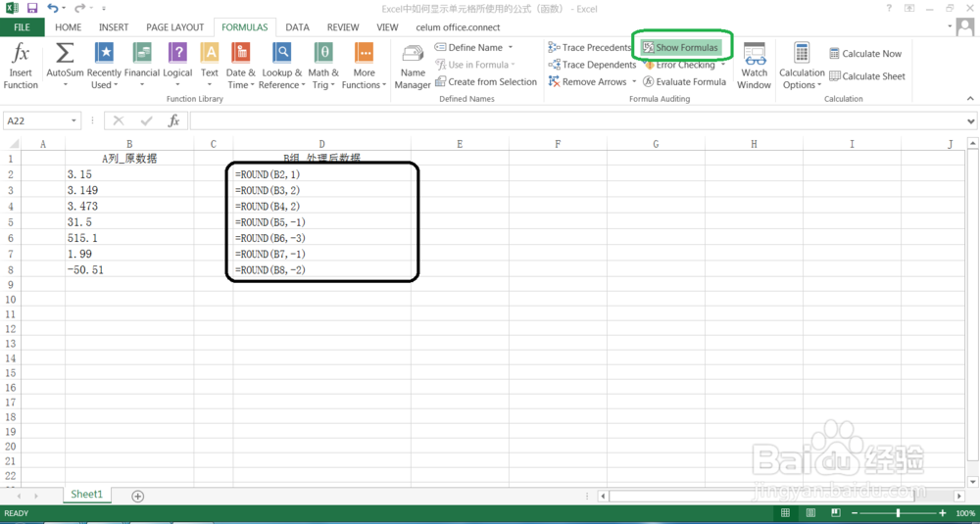The width and height of the screenshot is (980, 524).
Task: Expand the formula bar
Action: (971, 121)
